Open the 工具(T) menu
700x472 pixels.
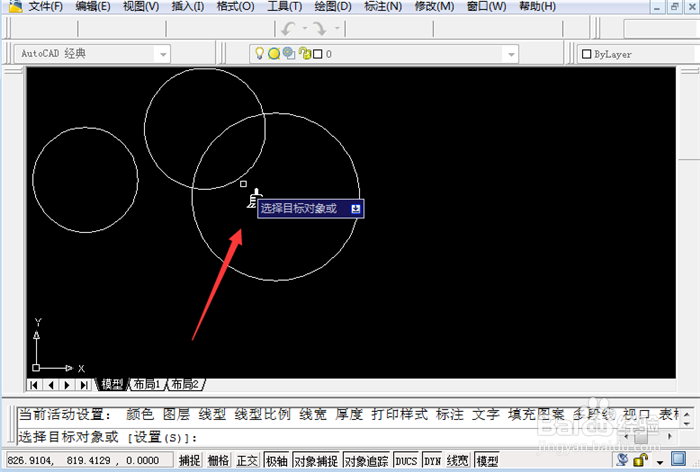pyautogui.click(x=284, y=6)
